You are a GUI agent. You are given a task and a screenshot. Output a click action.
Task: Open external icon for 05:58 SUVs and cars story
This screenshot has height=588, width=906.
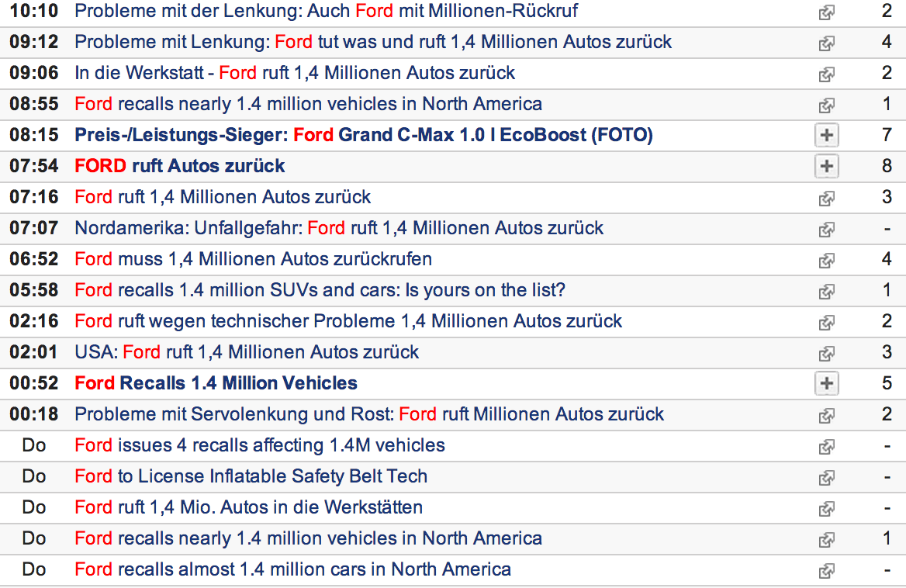(x=827, y=292)
